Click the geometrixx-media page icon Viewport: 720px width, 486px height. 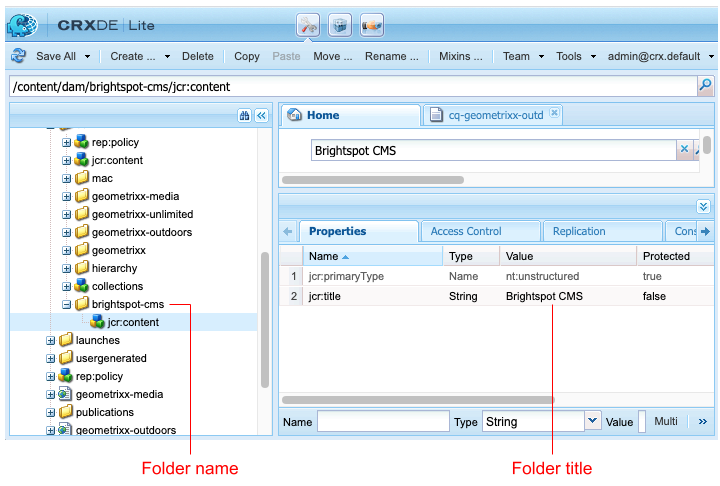point(65,393)
